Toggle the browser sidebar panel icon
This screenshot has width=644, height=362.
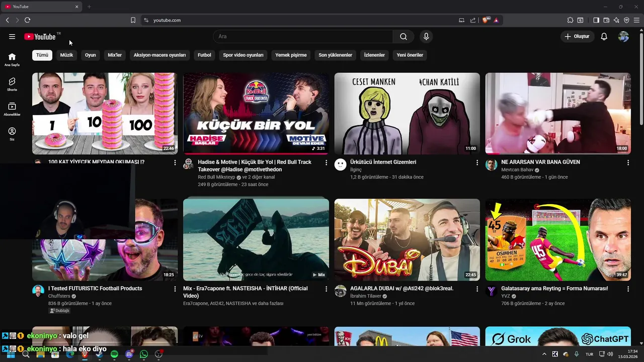(x=596, y=20)
